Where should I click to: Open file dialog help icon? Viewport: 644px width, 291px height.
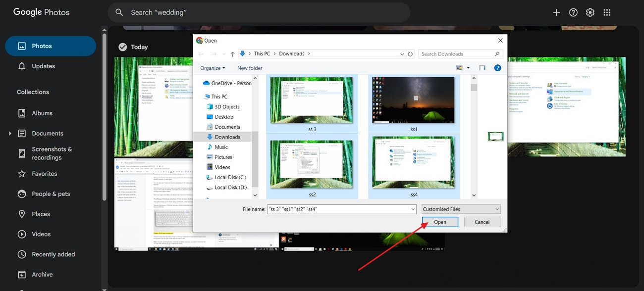click(x=498, y=68)
